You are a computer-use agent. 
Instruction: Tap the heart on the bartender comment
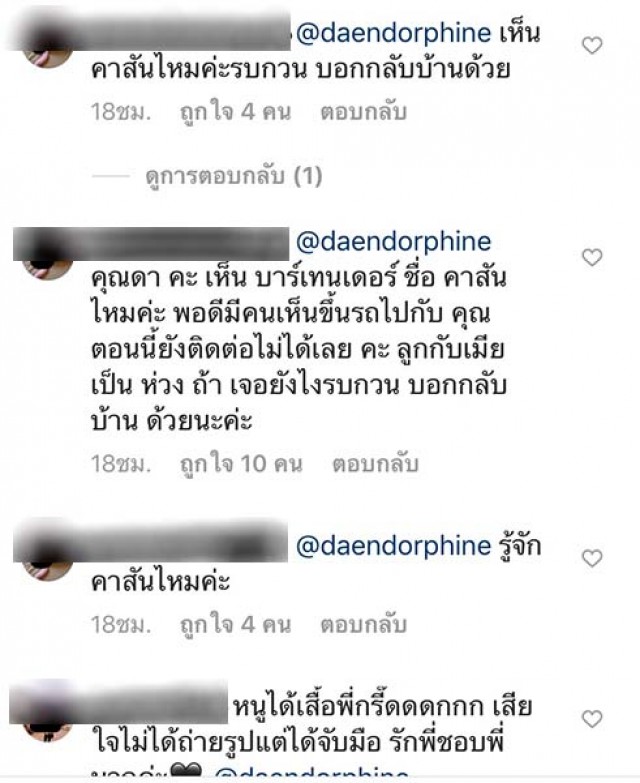click(x=592, y=258)
